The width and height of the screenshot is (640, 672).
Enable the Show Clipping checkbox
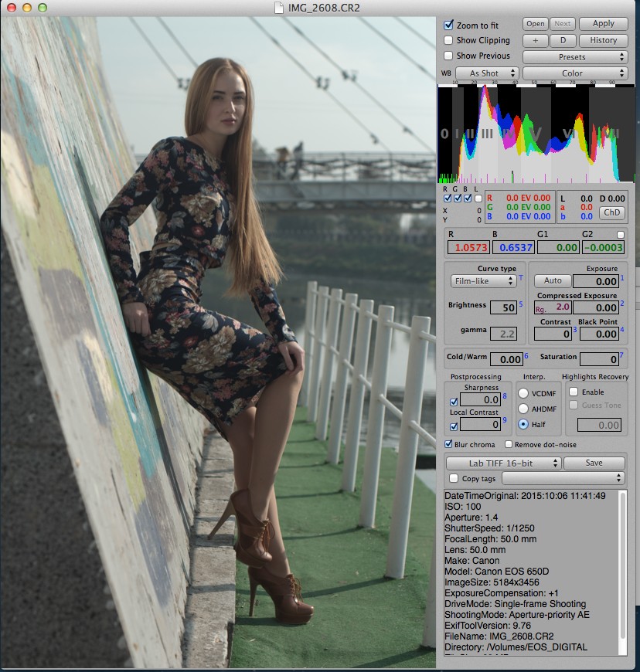click(x=448, y=40)
